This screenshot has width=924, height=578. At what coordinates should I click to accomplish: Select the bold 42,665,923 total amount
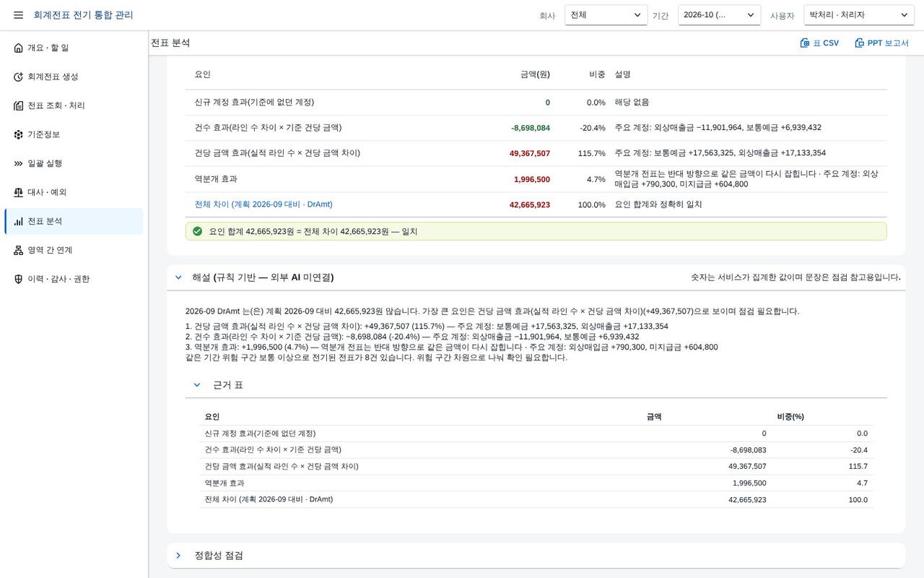(530, 205)
